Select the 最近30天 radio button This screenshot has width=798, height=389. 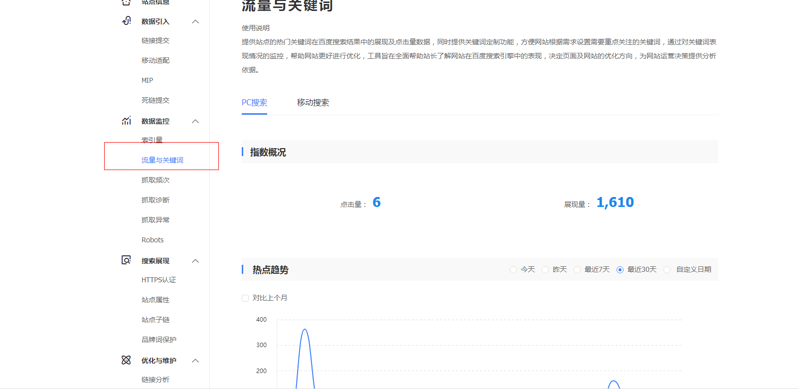pyautogui.click(x=620, y=270)
